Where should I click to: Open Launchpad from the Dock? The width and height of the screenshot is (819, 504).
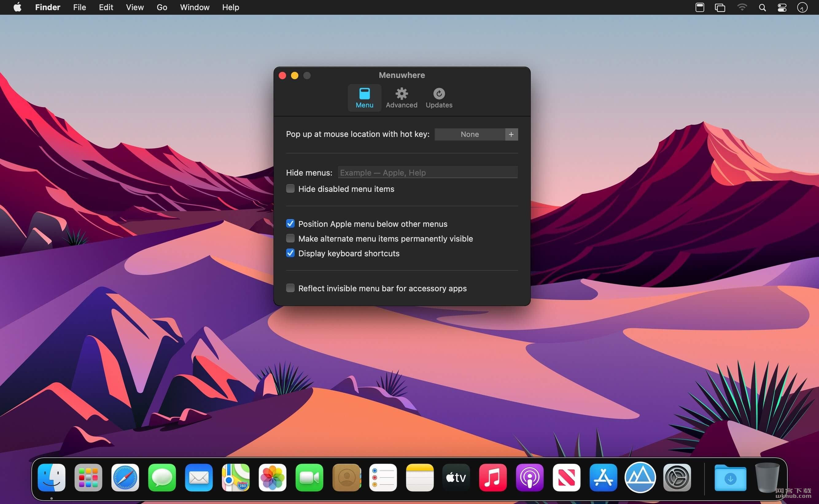(88, 477)
